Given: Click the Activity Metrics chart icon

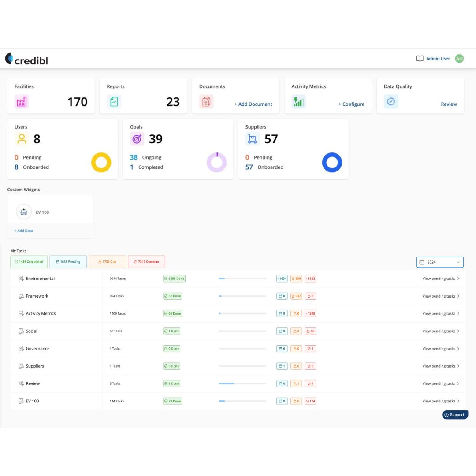Looking at the screenshot, I should (298, 102).
